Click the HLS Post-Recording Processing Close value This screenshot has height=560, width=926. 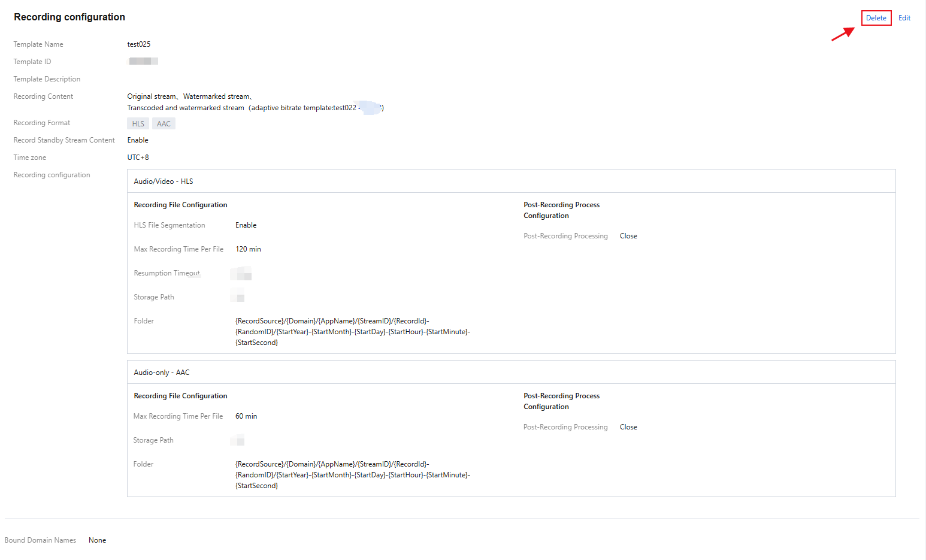[x=628, y=236]
